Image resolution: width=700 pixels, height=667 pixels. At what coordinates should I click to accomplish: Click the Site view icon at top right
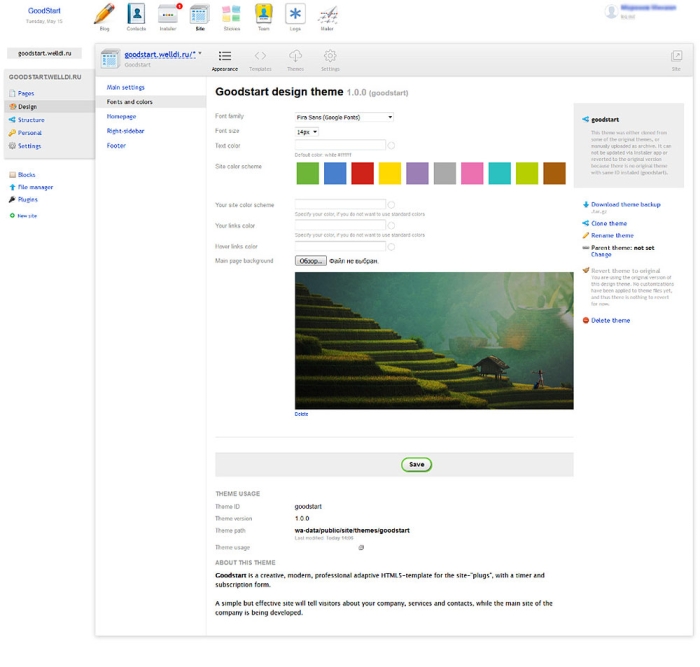click(676, 59)
